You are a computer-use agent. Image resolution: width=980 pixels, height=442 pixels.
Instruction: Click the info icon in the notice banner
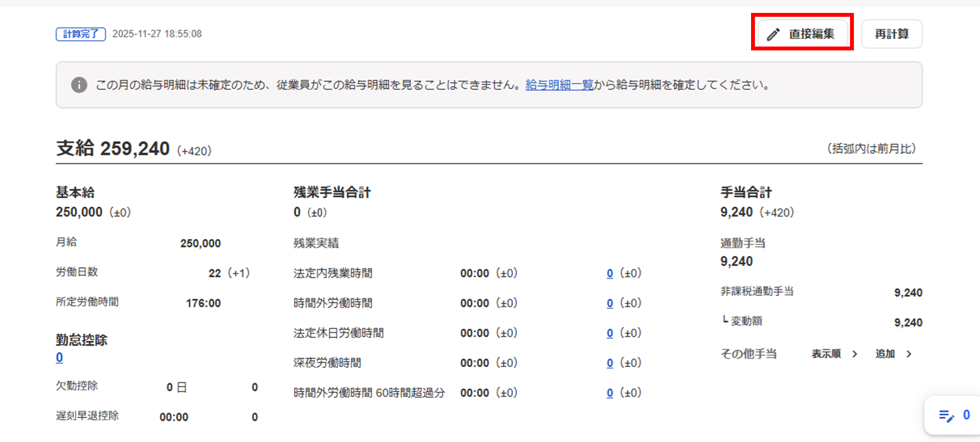click(x=79, y=85)
